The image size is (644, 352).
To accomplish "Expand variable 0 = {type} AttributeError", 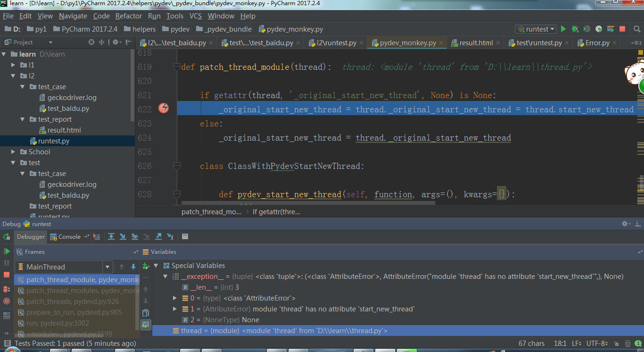I will click(175, 298).
